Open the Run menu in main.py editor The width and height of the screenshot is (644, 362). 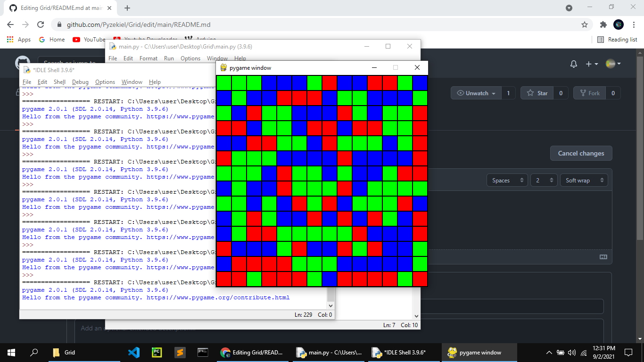(x=169, y=58)
